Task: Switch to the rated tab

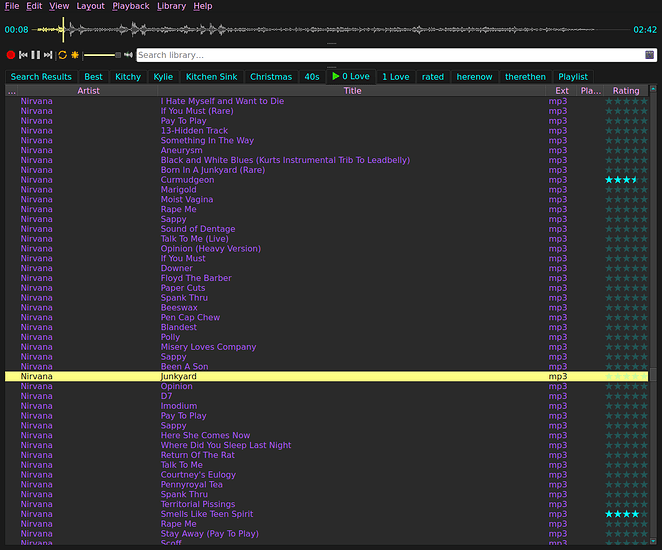Action: tap(433, 77)
